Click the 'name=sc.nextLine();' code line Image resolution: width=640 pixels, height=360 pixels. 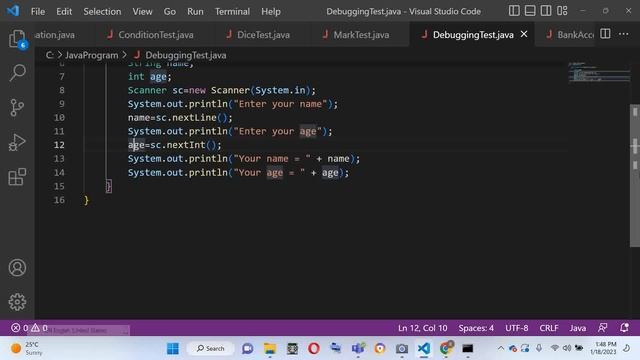pyautogui.click(x=180, y=118)
